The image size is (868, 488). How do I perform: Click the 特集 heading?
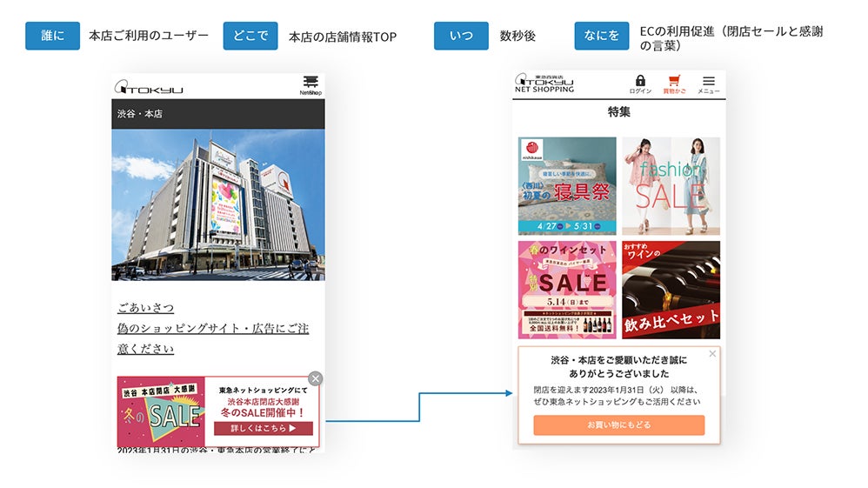coord(619,112)
